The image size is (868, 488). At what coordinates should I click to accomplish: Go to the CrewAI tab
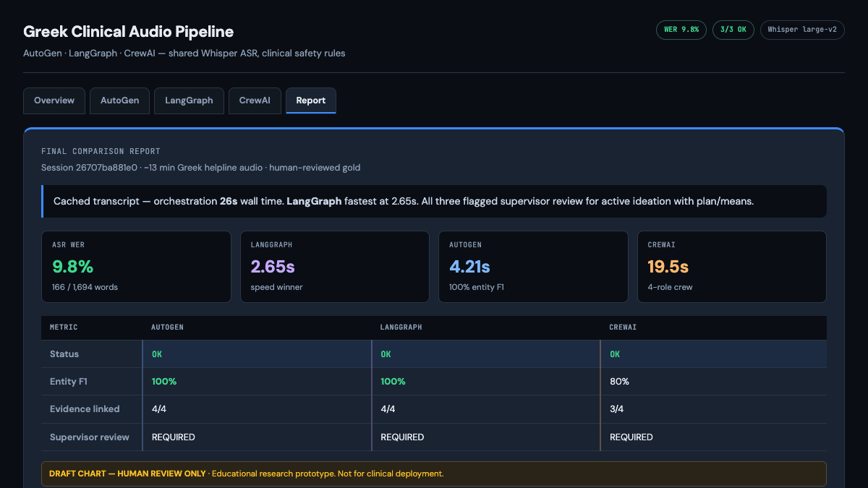coord(255,100)
